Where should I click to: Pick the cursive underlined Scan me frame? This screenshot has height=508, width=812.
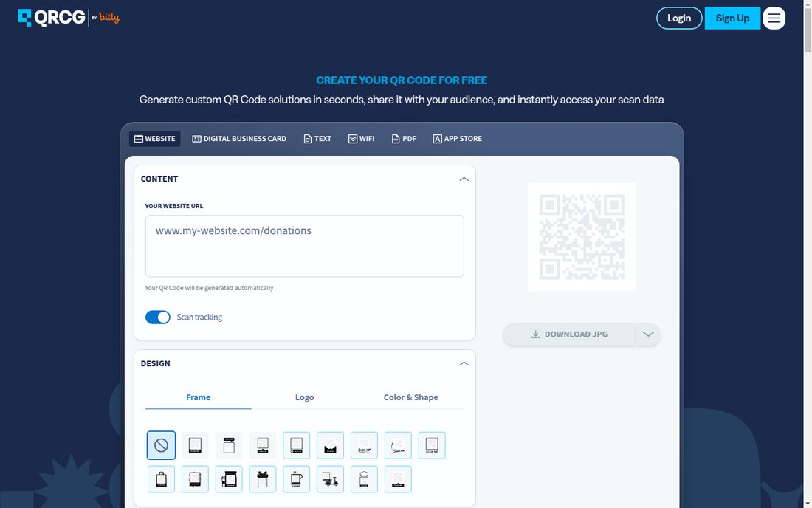[x=364, y=445]
